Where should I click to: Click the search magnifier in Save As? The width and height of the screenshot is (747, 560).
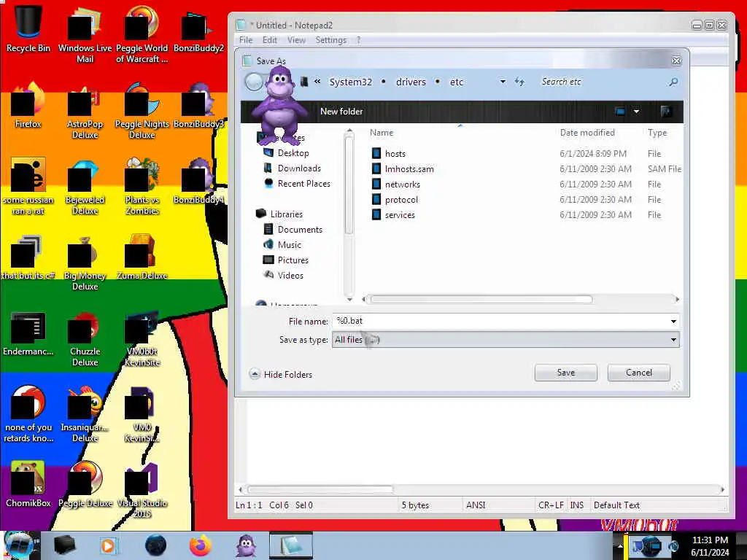tap(673, 82)
